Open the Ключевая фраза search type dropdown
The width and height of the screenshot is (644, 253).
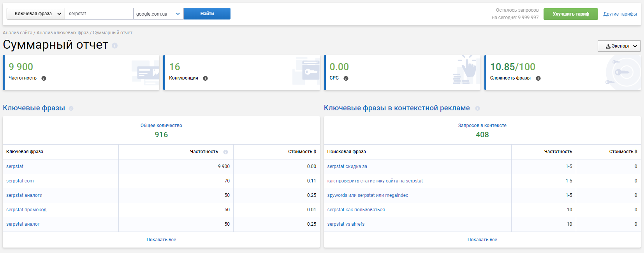click(x=36, y=14)
